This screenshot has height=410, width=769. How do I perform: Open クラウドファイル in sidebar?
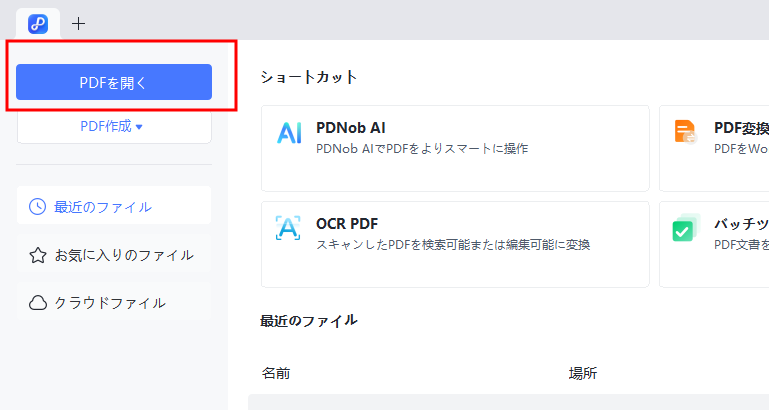pos(114,302)
